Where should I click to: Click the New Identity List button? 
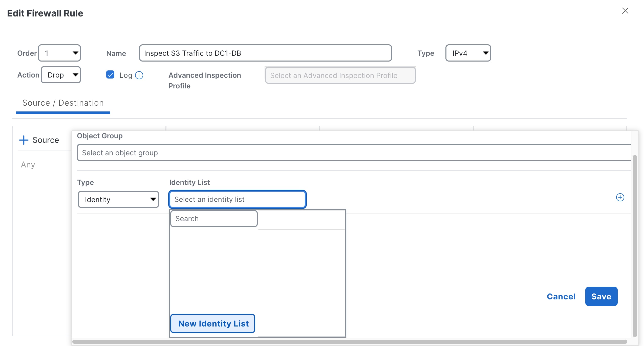tap(213, 323)
